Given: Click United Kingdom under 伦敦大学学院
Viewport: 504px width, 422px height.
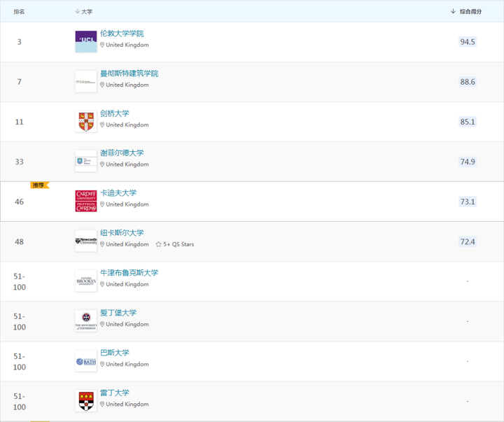Looking at the screenshot, I should tap(127, 45).
